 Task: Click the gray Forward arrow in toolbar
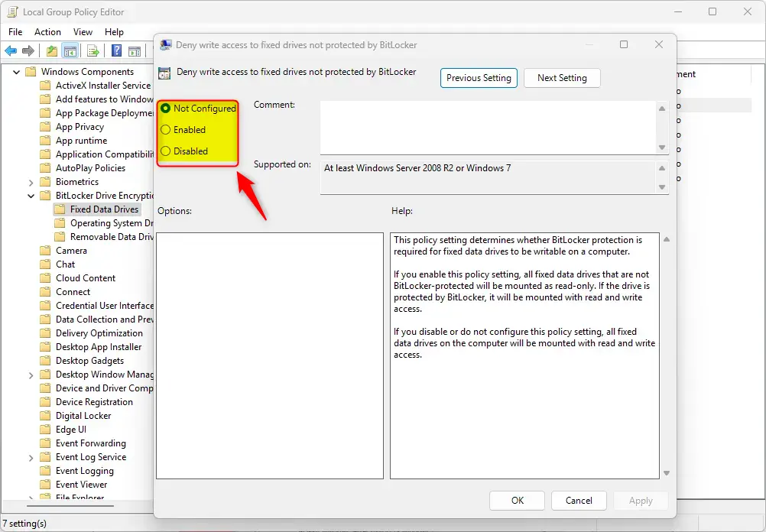(28, 50)
